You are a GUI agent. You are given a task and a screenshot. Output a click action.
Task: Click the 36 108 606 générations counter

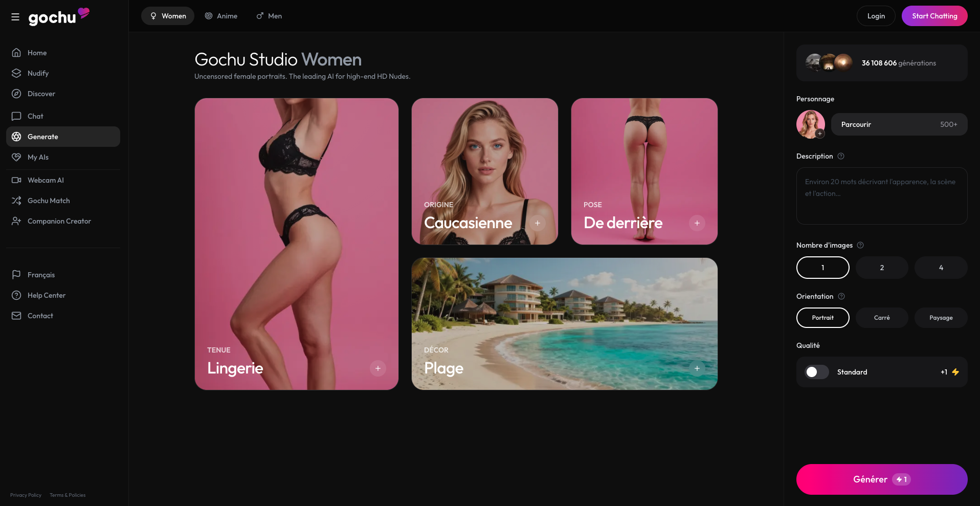pyautogui.click(x=882, y=63)
